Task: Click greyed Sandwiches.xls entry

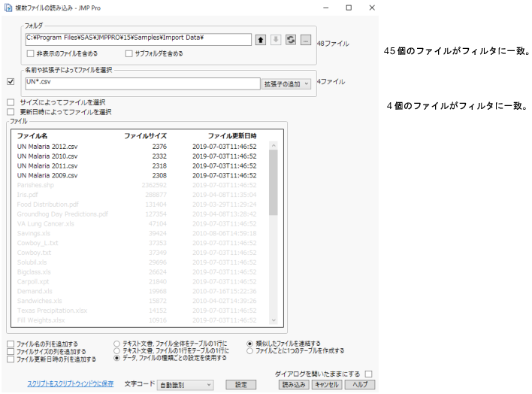Action: coord(40,301)
